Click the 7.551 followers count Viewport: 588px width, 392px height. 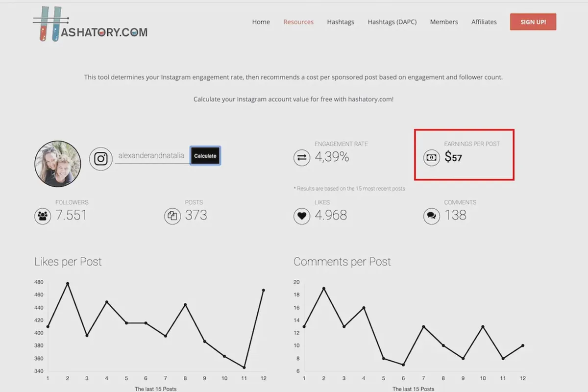[x=71, y=215]
